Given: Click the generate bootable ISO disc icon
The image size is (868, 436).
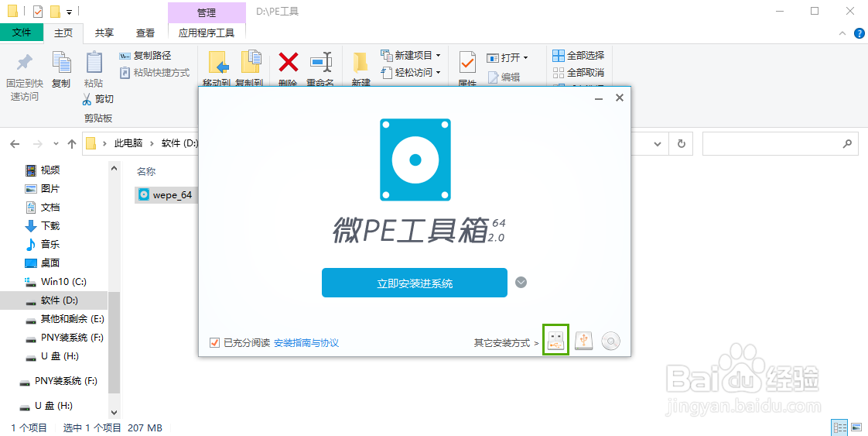Looking at the screenshot, I should (x=610, y=342).
